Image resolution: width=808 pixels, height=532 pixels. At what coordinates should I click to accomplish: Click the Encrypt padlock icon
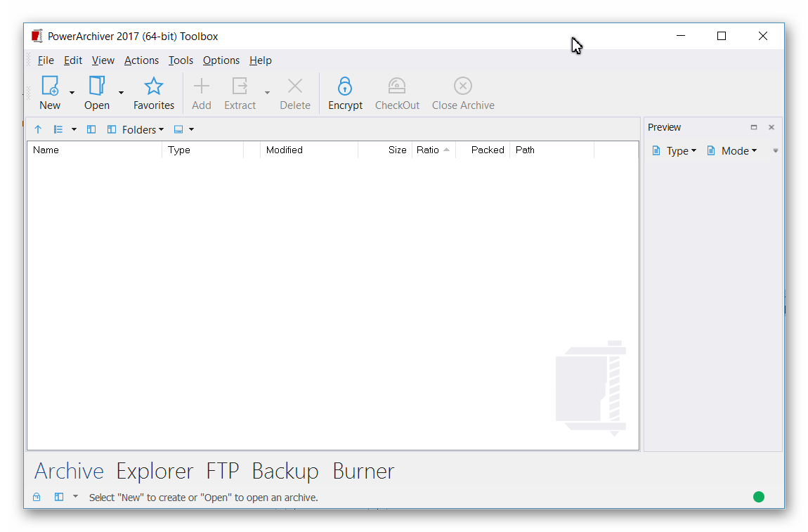(x=345, y=86)
